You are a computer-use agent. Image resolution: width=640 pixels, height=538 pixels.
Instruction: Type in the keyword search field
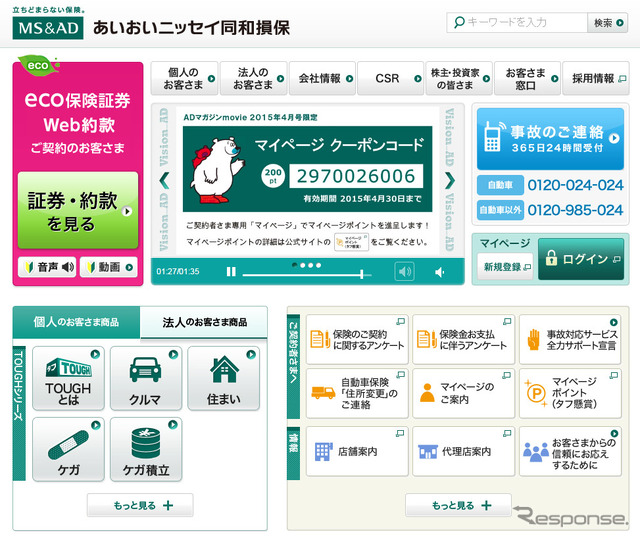tap(517, 22)
